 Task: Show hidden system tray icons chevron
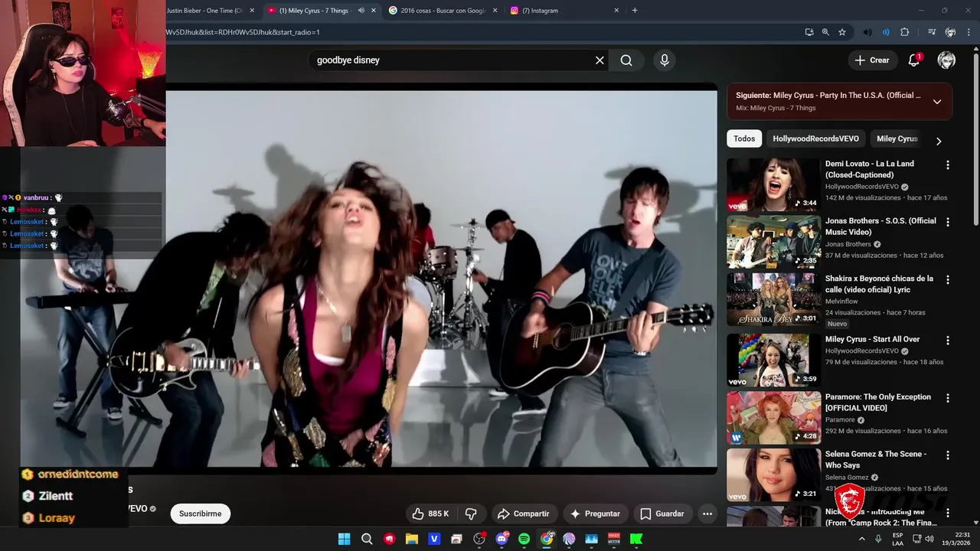click(x=862, y=539)
